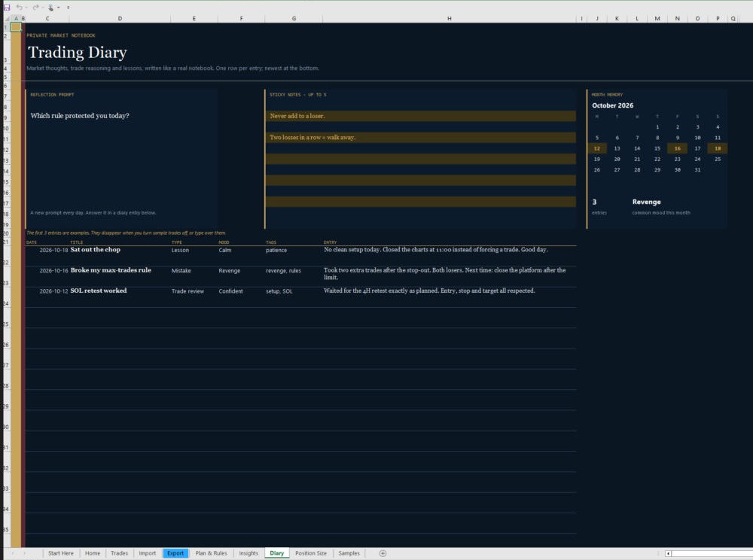Click calendar day 31
The height and width of the screenshot is (560, 753).
click(x=697, y=170)
